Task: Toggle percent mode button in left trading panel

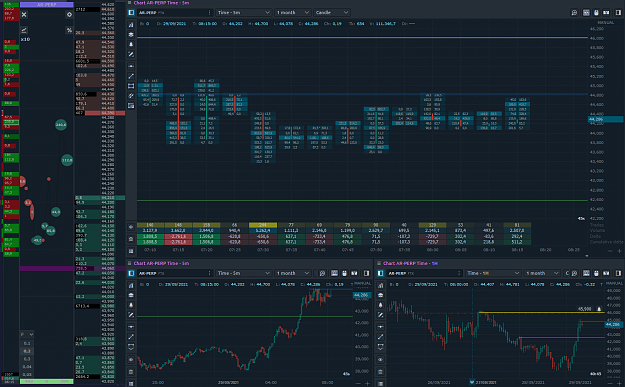Action: pyautogui.click(x=69, y=30)
